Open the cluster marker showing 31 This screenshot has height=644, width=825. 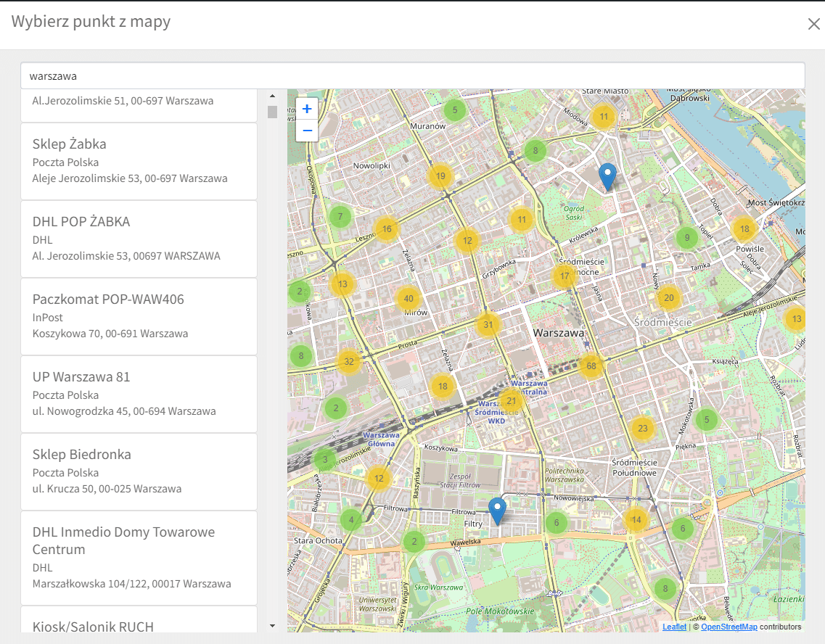[x=488, y=324]
